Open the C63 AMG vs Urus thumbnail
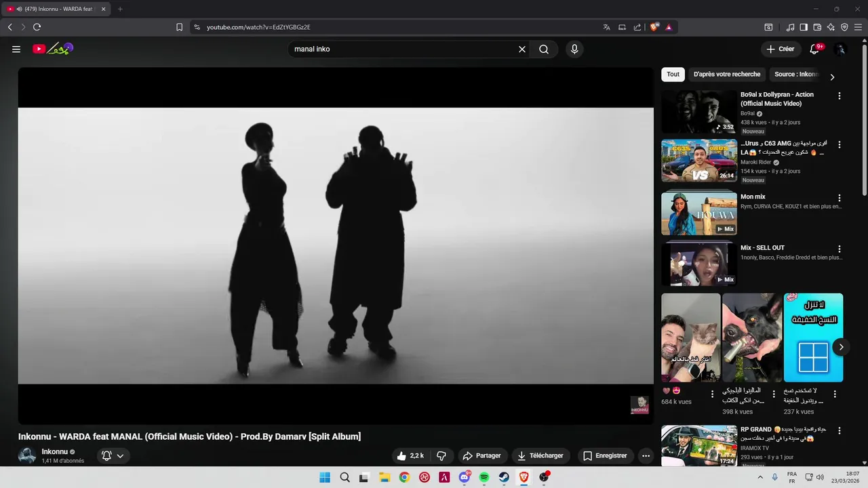This screenshot has width=868, height=488. click(699, 161)
